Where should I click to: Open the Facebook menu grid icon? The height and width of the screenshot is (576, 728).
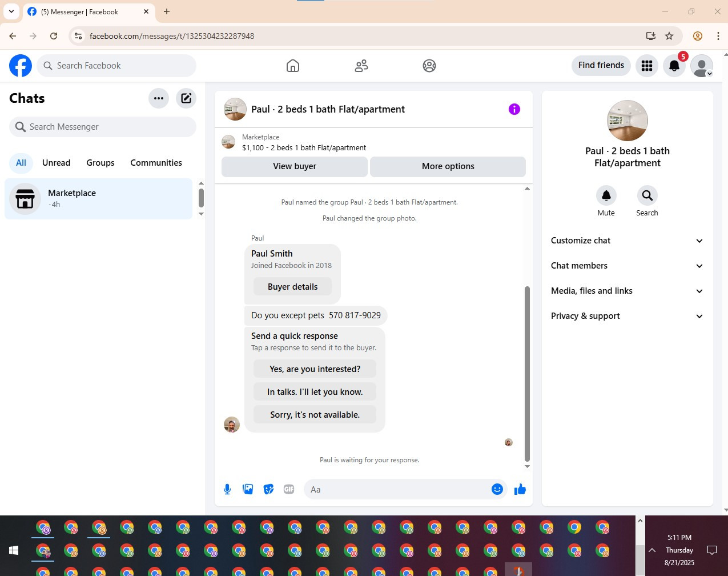(647, 66)
